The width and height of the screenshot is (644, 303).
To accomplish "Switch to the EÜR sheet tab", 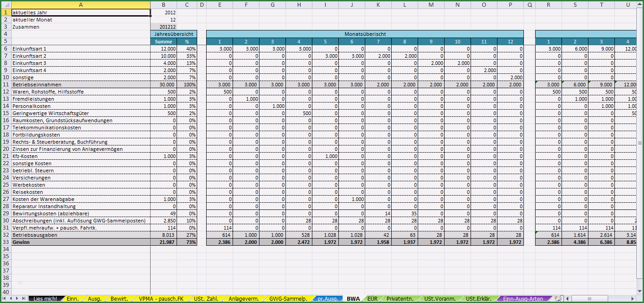I will [x=372, y=299].
